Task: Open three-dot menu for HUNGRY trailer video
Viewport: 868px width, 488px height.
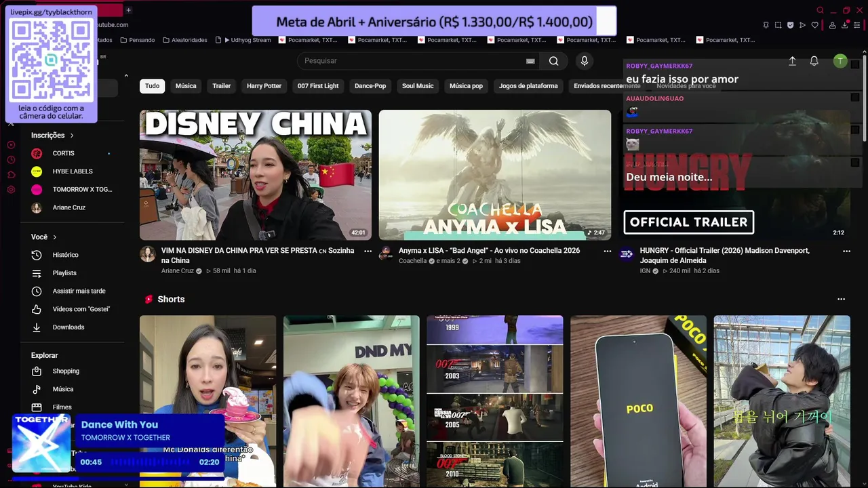Action: coord(846,251)
